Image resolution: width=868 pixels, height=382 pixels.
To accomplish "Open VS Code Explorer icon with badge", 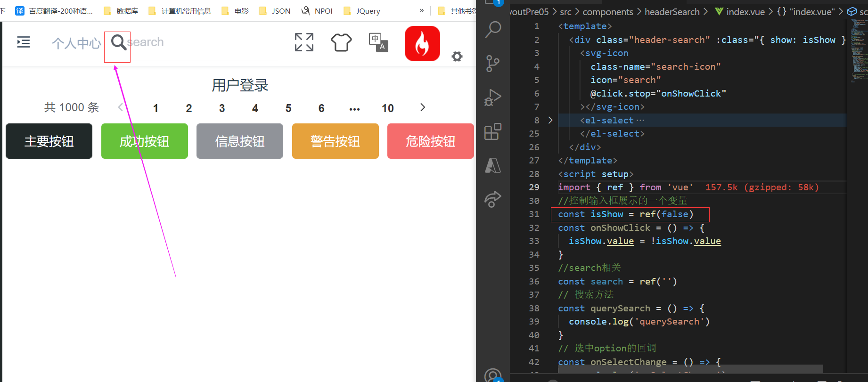I will 493,3.
